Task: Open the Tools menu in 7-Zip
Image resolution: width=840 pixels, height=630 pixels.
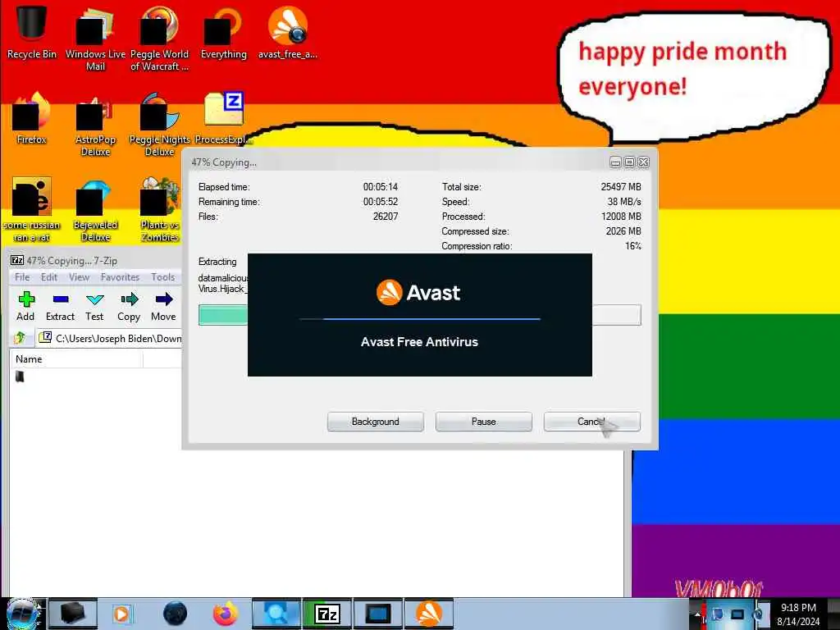Action: pos(163,277)
